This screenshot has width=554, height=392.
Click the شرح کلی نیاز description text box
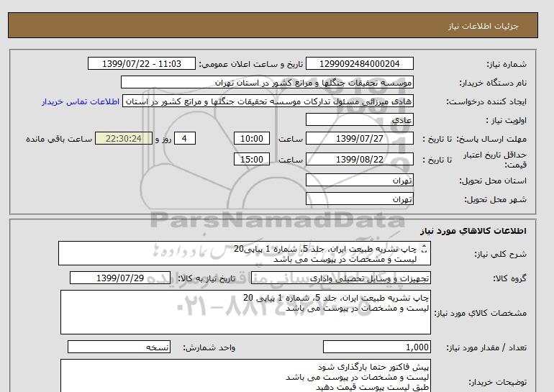[x=245, y=254]
